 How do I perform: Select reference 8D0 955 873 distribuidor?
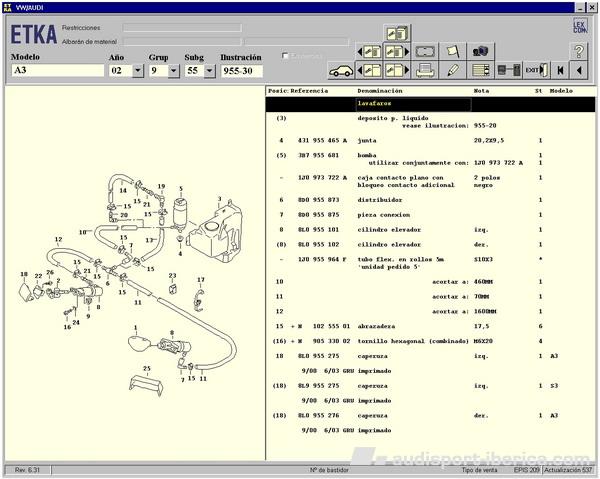[430, 200]
